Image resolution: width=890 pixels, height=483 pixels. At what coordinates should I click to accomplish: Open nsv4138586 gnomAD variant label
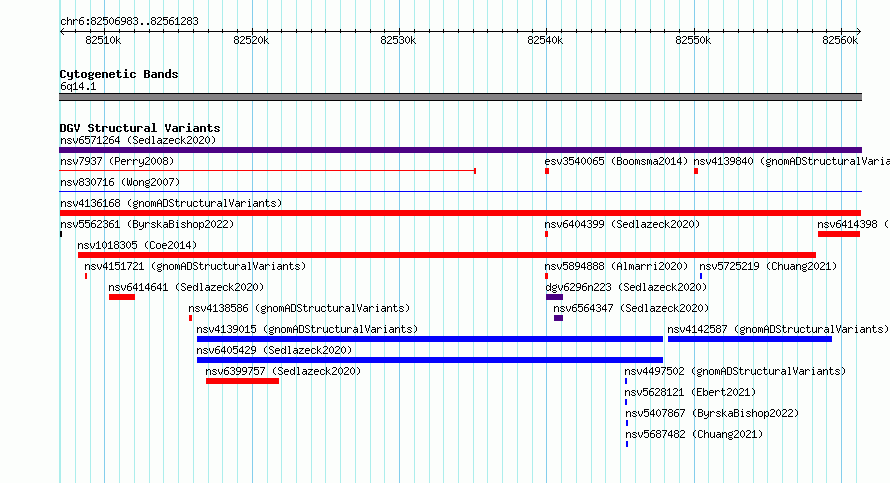tap(299, 308)
